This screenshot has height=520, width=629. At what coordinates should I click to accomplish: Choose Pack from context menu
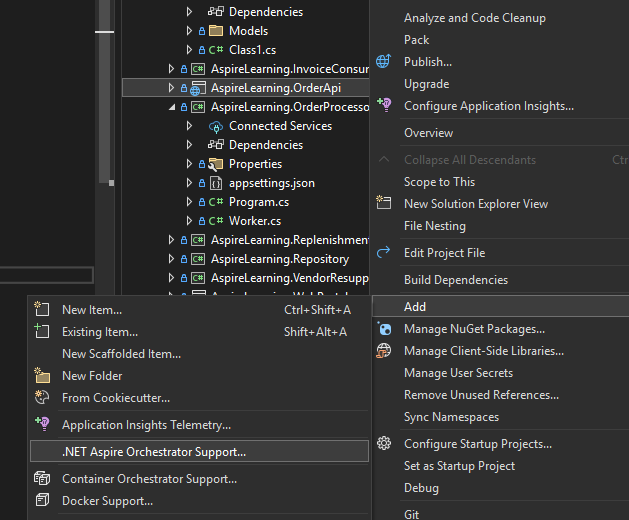pyautogui.click(x=416, y=40)
